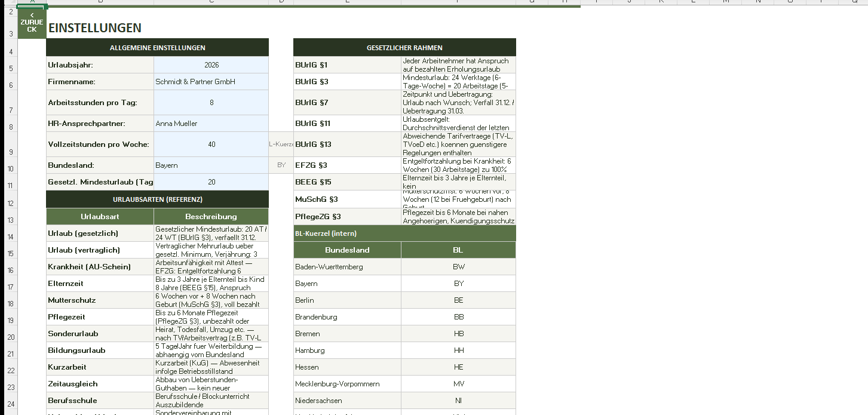Viewport: 868px width, 415px height.
Task: Select the Gesetzl. Mindesturlaub value 20
Action: [211, 182]
